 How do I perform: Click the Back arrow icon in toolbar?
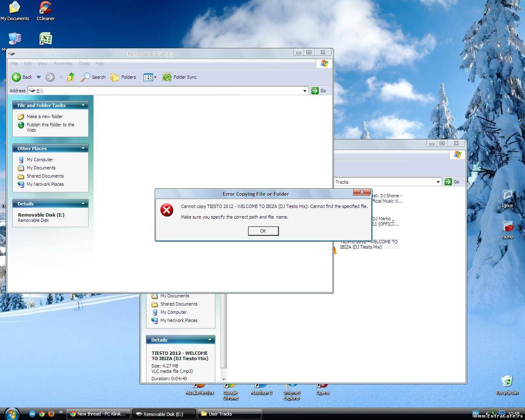click(x=16, y=77)
